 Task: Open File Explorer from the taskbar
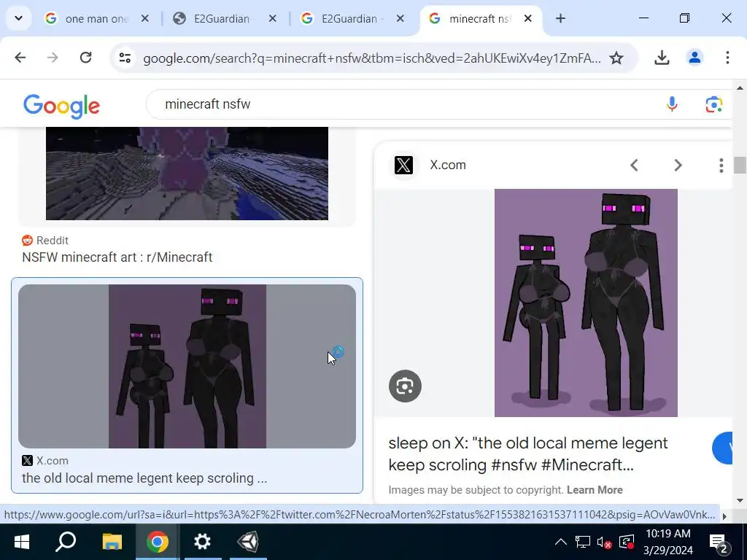click(x=112, y=542)
